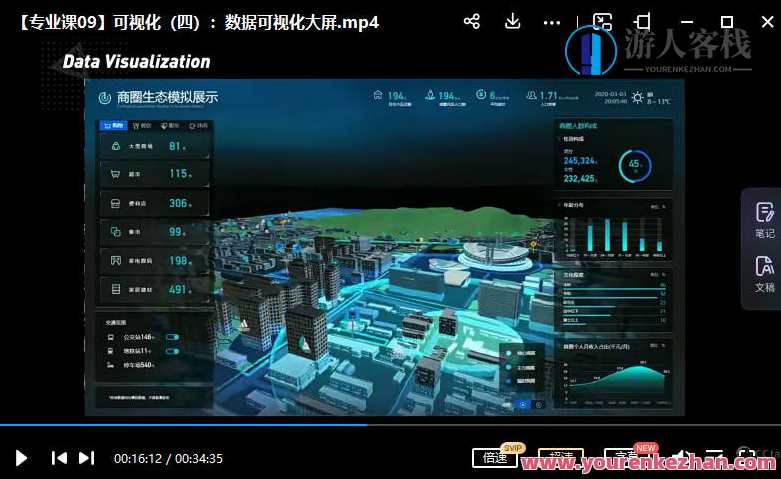Play the paused video
This screenshot has height=479, width=781.
21,458
